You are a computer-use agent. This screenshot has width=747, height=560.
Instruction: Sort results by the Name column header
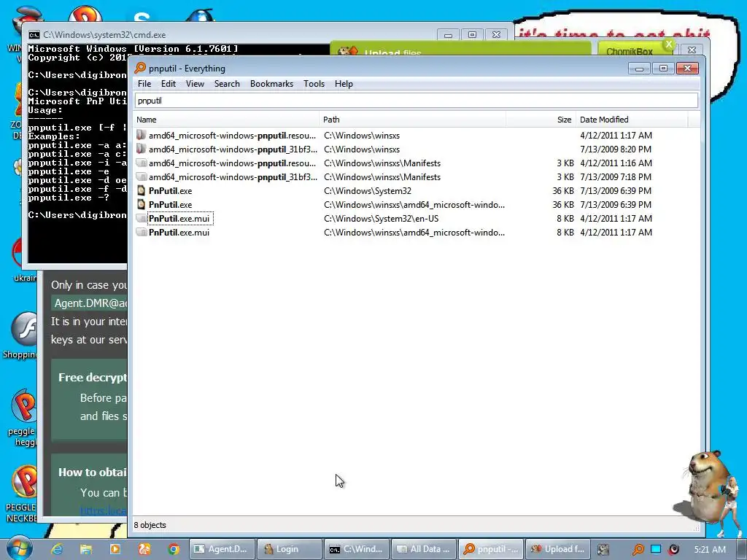coord(226,120)
